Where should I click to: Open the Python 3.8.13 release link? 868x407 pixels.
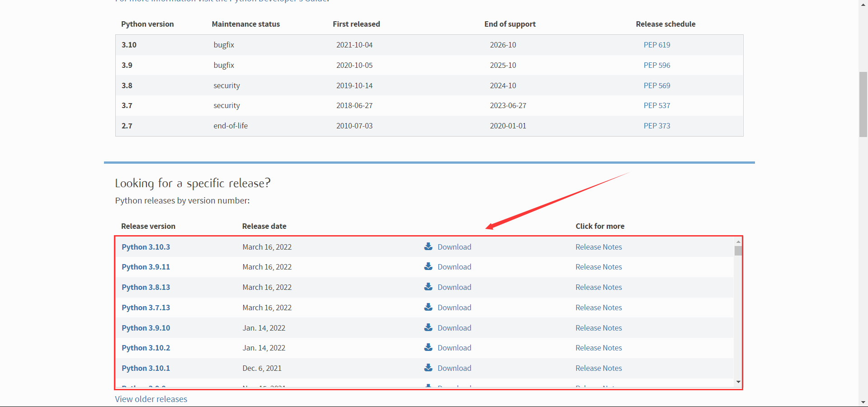[146, 287]
